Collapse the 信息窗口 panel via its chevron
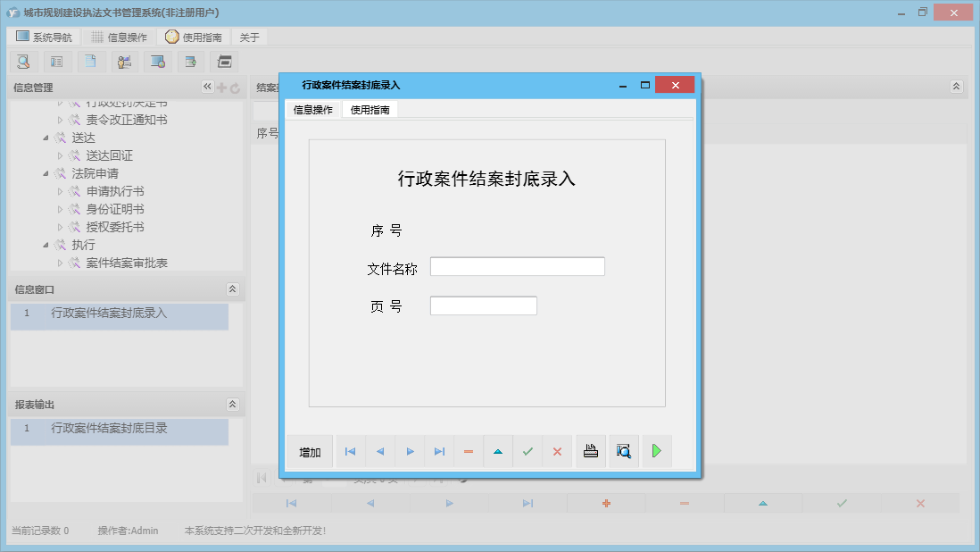This screenshot has height=552, width=980. (x=231, y=289)
